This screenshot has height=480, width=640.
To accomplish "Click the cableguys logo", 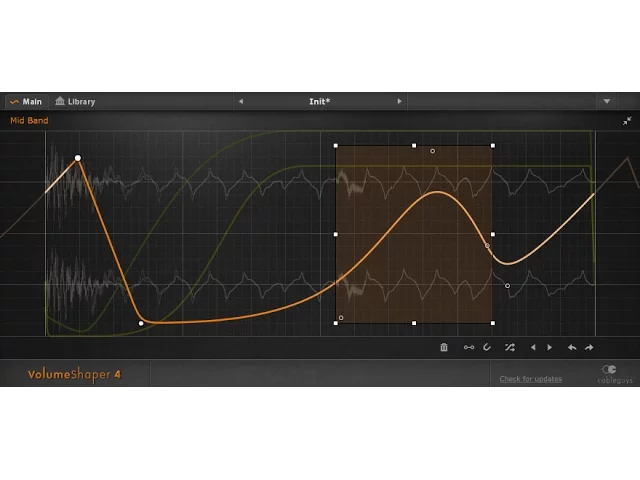I will point(615,374).
